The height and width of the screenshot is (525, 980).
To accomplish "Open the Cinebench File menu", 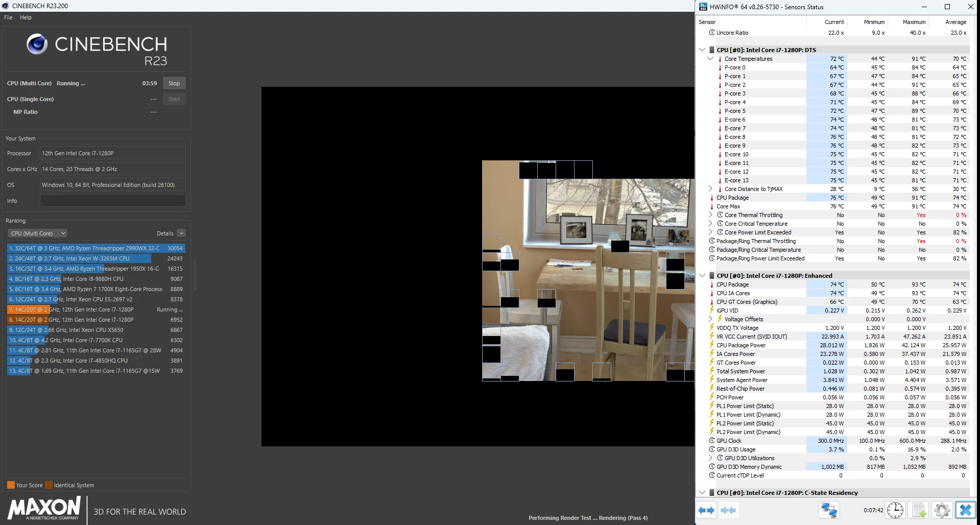I will [8, 17].
